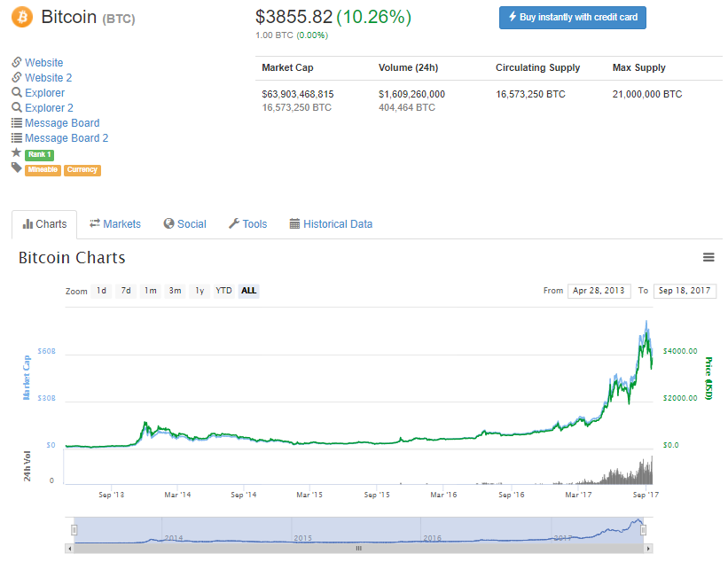The height and width of the screenshot is (562, 728).
Task: Click the Mineable tag
Action: pyautogui.click(x=43, y=170)
